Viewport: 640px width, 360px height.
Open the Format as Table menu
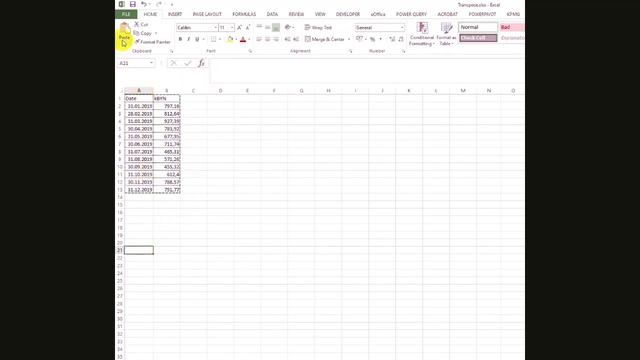(x=447, y=33)
